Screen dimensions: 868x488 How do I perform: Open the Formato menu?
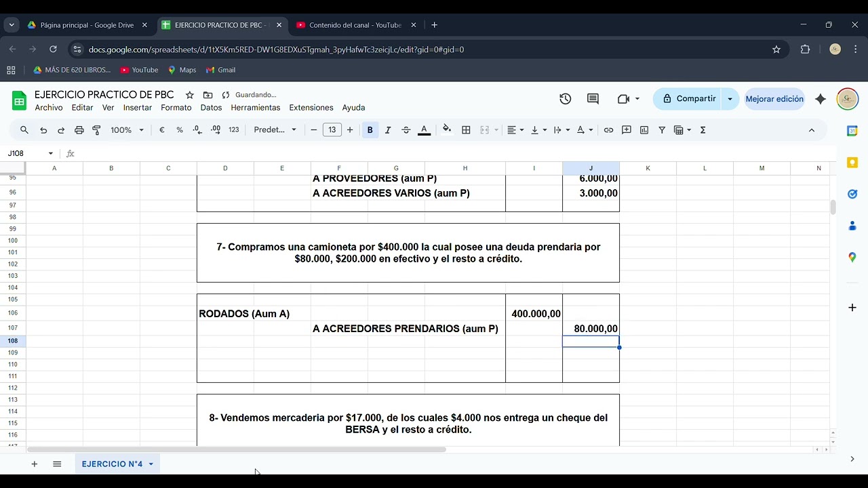[176, 108]
